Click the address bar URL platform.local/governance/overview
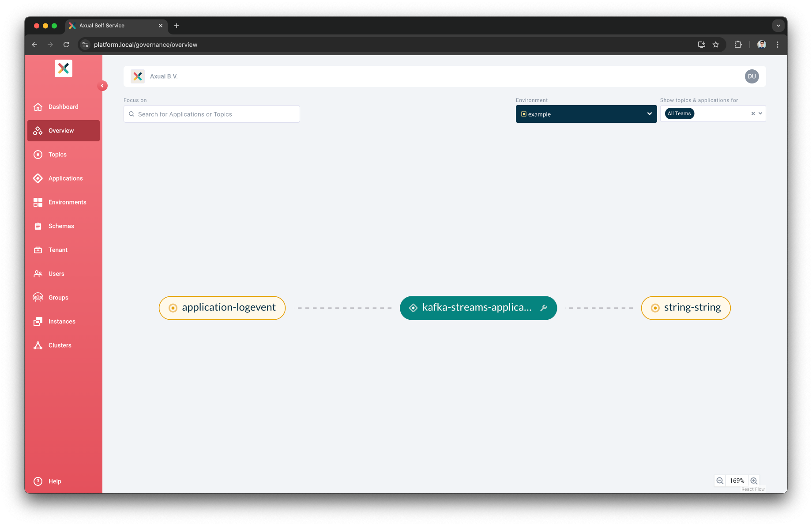This screenshot has width=812, height=526. [146, 45]
